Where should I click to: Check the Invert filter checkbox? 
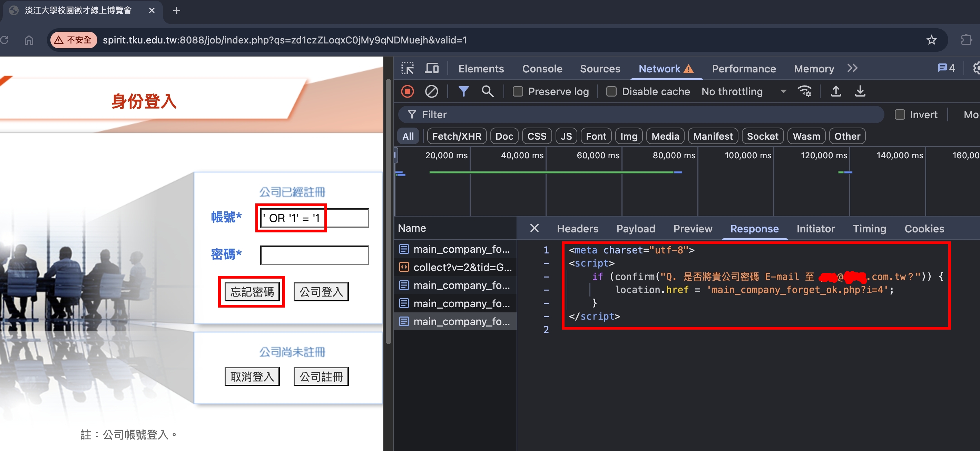point(899,114)
